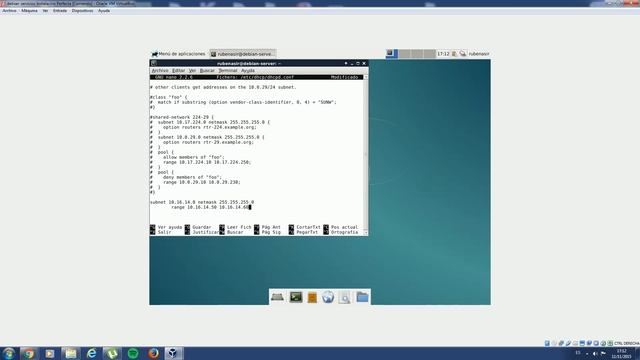Image resolution: width=640 pixels, height=360 pixels.
Task: Open application finder magnifier icon in dock
Action: (x=344, y=298)
